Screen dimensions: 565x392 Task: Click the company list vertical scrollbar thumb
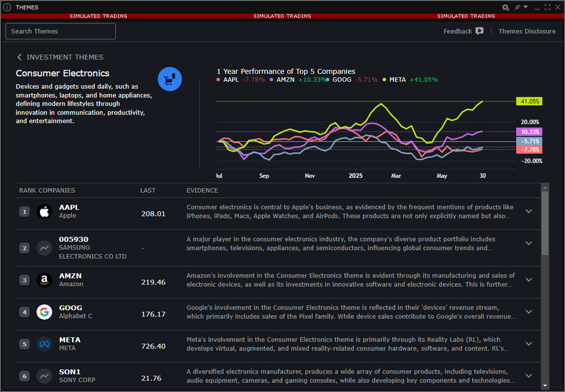click(x=545, y=223)
